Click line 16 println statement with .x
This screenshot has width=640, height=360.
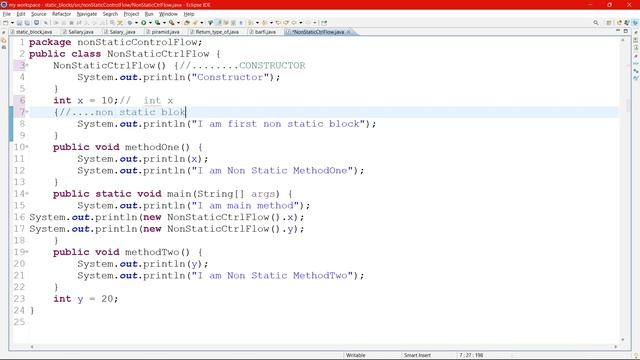pyautogui.click(x=167, y=217)
